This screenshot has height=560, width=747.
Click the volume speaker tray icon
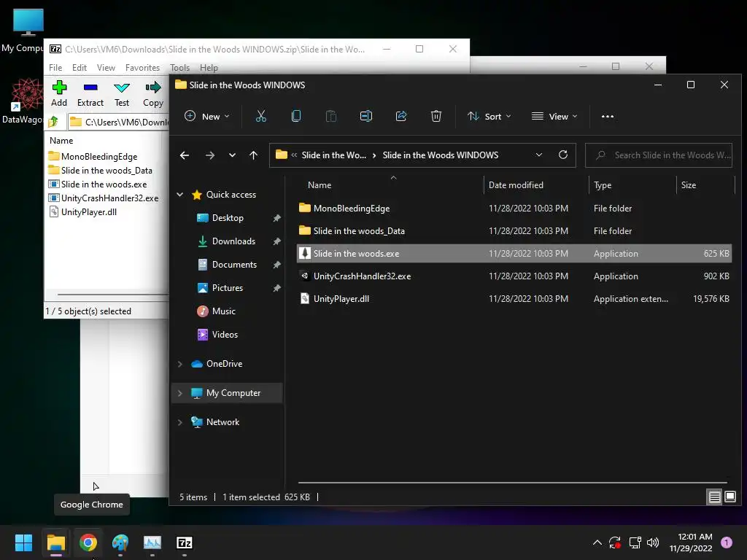click(653, 542)
